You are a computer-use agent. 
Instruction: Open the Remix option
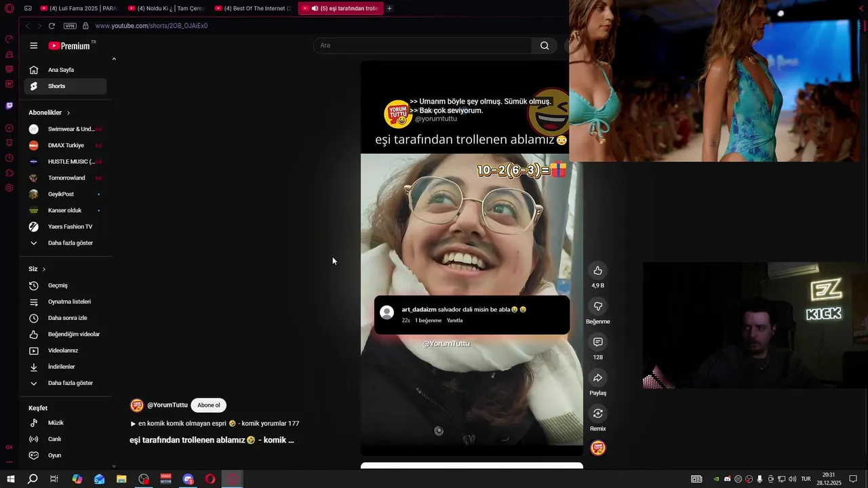(x=597, y=413)
